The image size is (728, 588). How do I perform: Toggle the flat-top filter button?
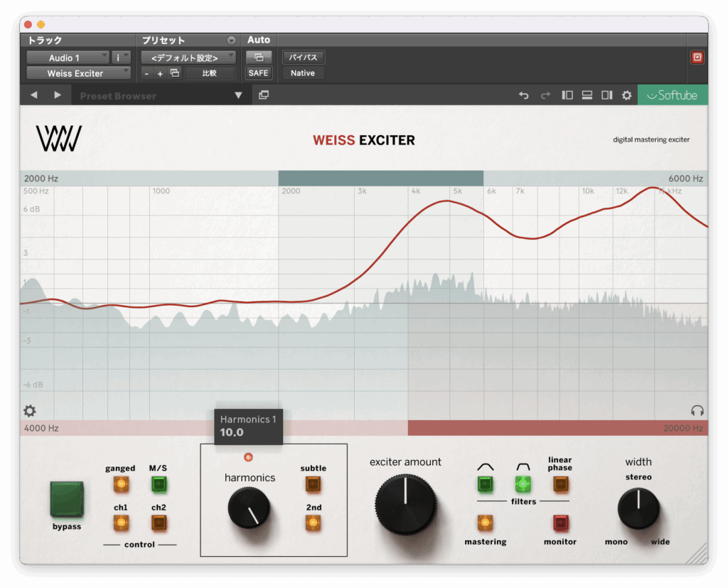pyautogui.click(x=523, y=484)
